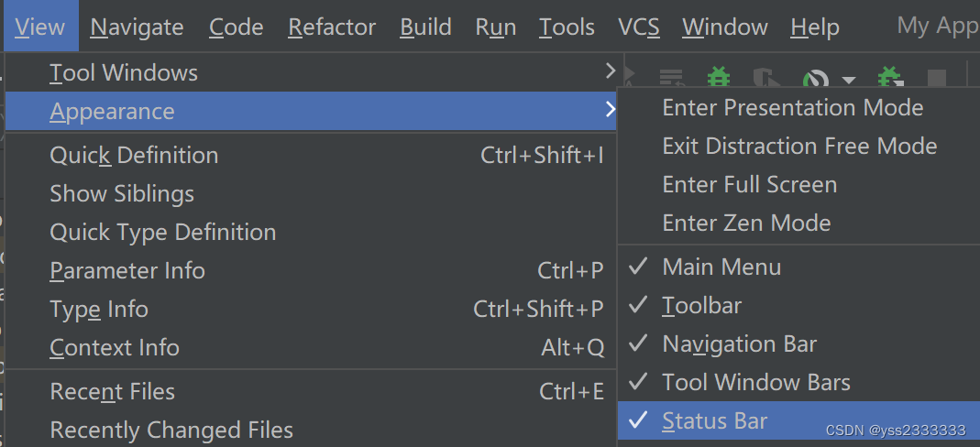The image size is (980, 447).
Task: Expand the Appearance submenu arrow
Action: click(611, 111)
